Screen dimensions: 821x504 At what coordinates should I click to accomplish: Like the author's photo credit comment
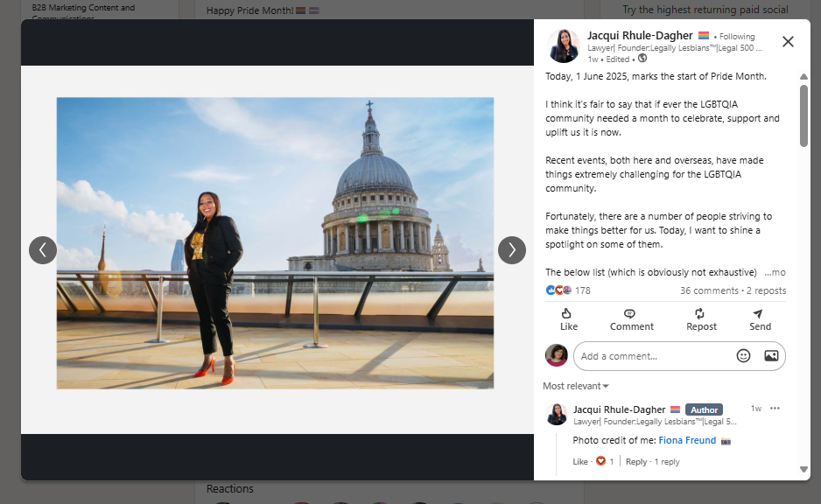[580, 462]
